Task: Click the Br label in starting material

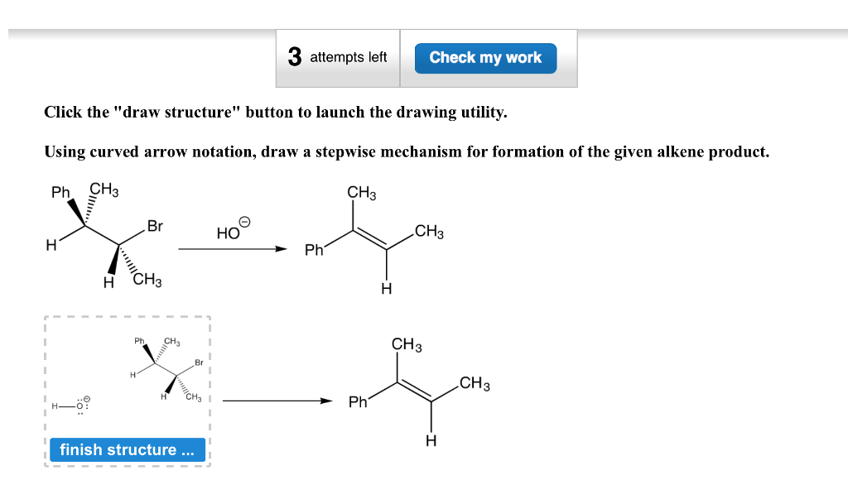Action: 155,226
